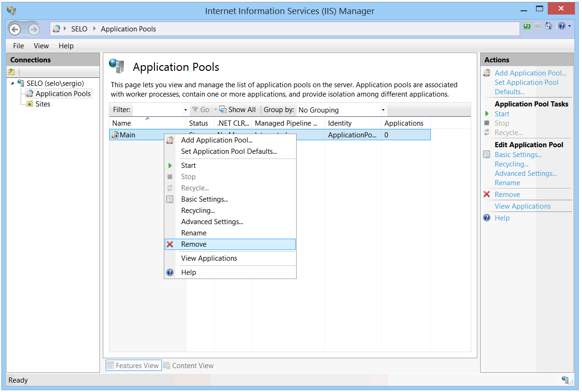Choose Set Application Pool Defaults in context menu
The width and height of the screenshot is (582, 392).
click(230, 151)
